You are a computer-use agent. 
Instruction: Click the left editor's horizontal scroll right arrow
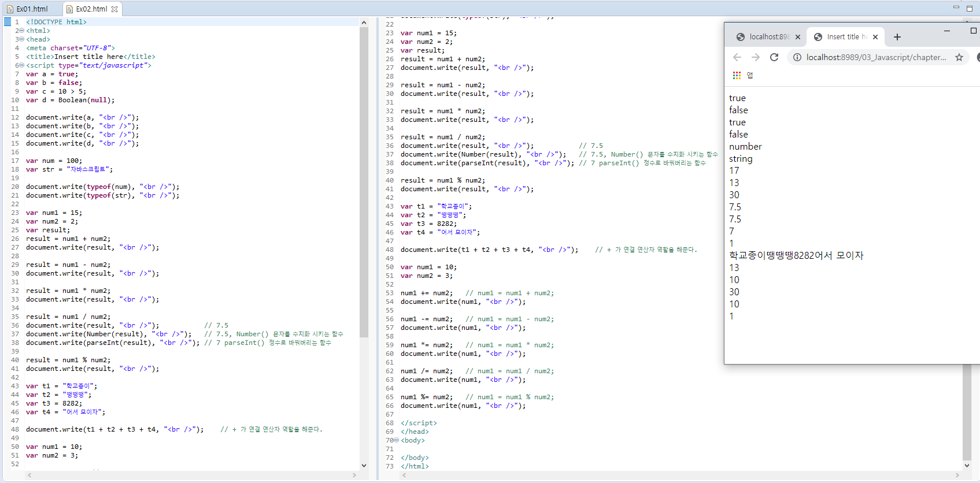tap(354, 475)
